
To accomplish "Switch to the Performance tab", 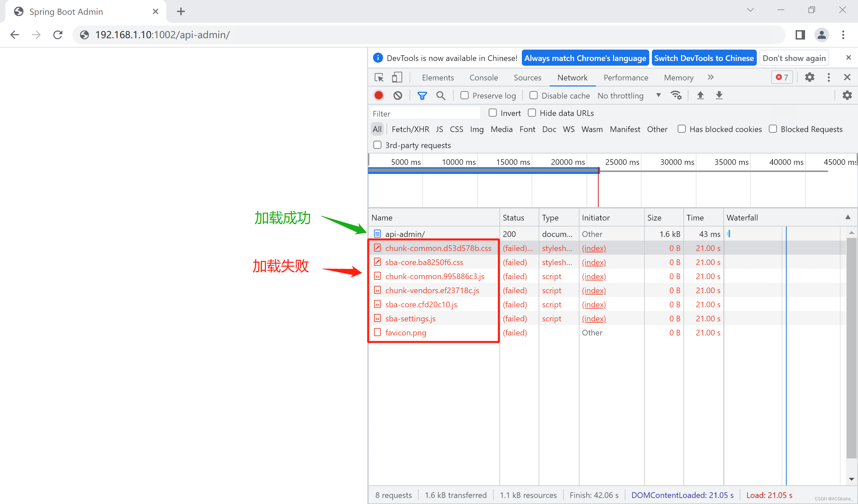I will click(x=626, y=78).
